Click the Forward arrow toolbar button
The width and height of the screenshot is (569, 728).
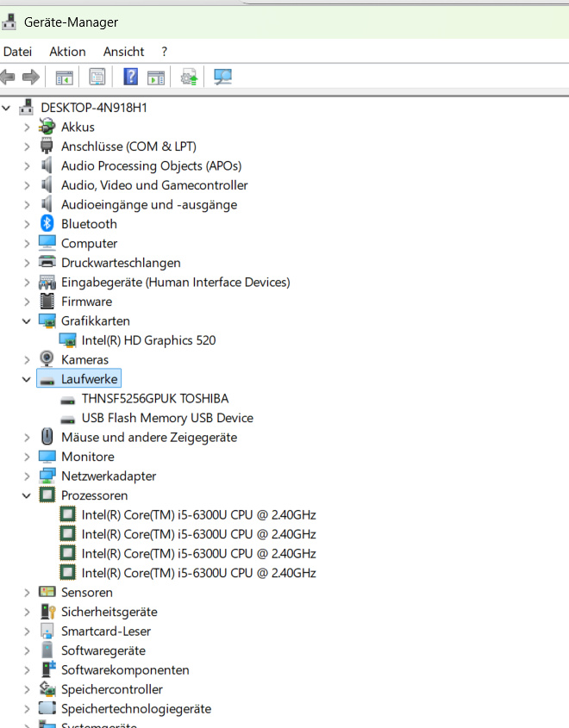coord(31,77)
